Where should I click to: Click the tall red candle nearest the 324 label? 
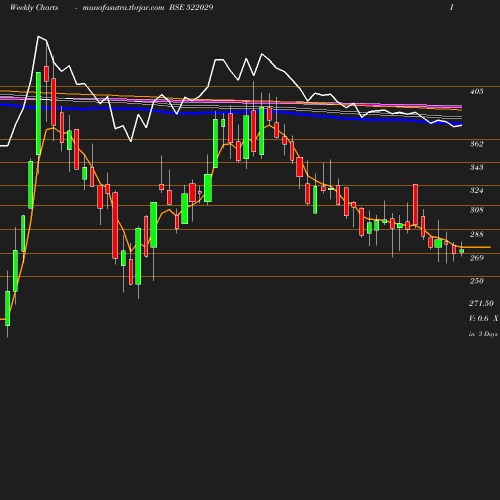415,205
